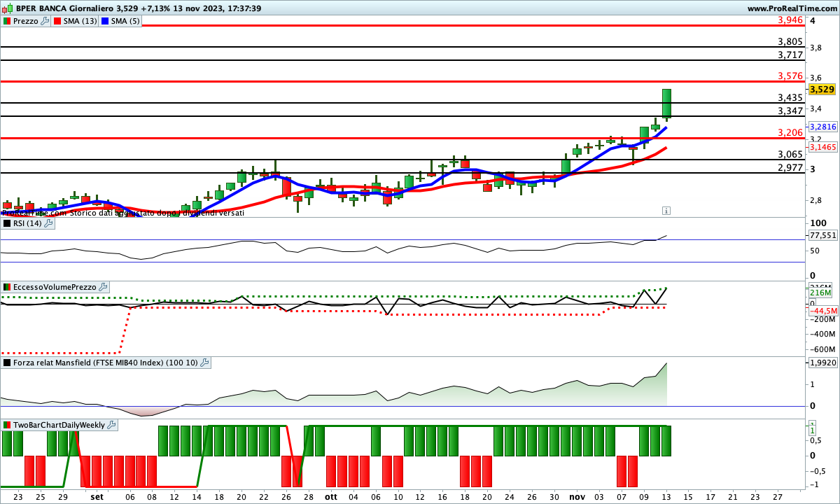Select the Prezzo panel label
The height and width of the screenshot is (504, 840).
(27, 21)
